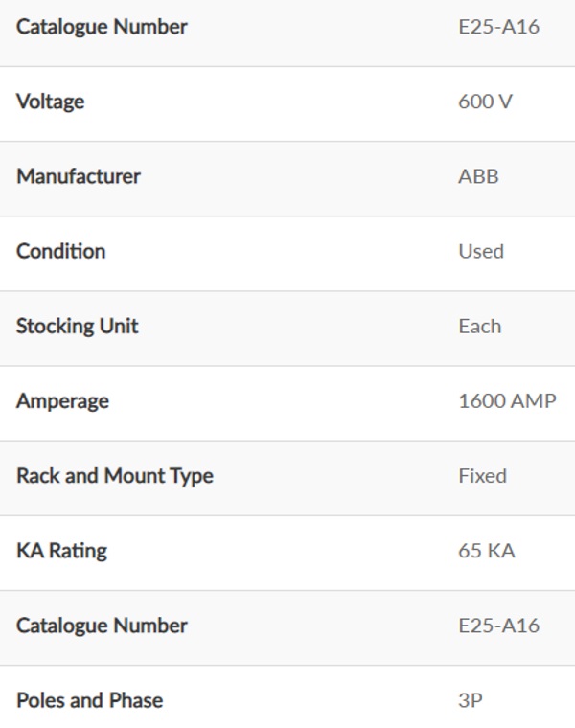575x728 pixels.
Task: Select the Used condition value
Action: [481, 251]
